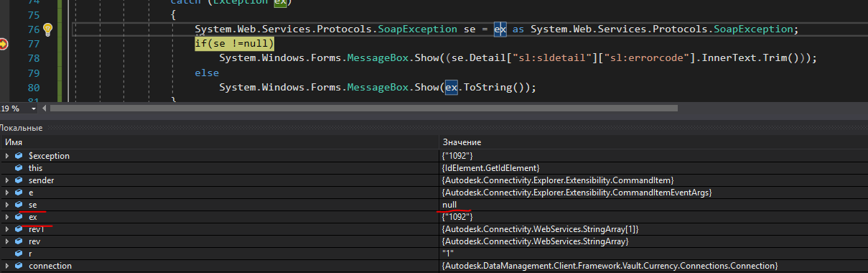Screen dimensions: 868x273
Task: Click the else keyword on line 79
Action: pos(207,73)
